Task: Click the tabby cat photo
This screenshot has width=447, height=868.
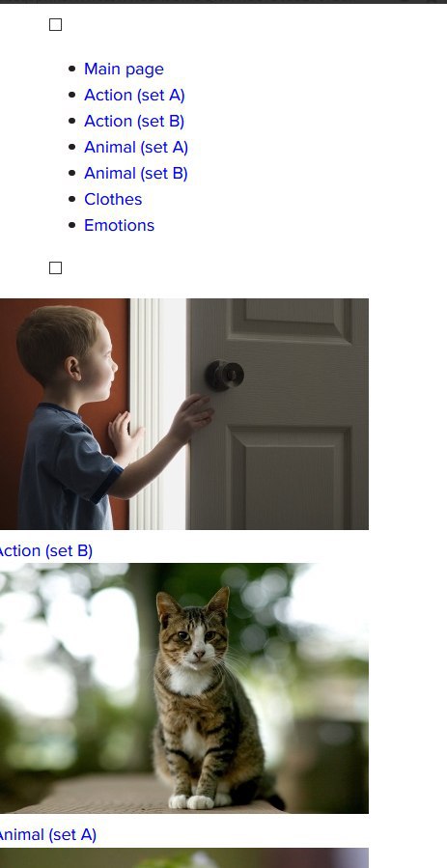Action: point(184,688)
